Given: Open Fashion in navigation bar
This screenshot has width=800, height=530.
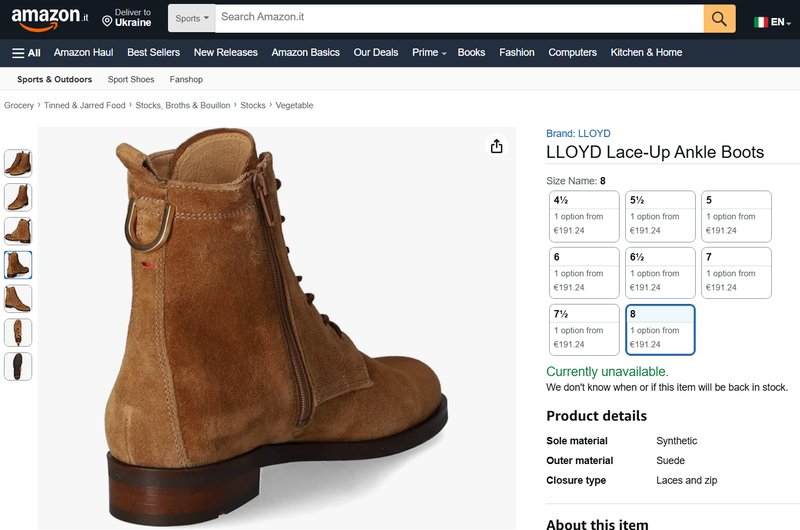Looking at the screenshot, I should (517, 53).
